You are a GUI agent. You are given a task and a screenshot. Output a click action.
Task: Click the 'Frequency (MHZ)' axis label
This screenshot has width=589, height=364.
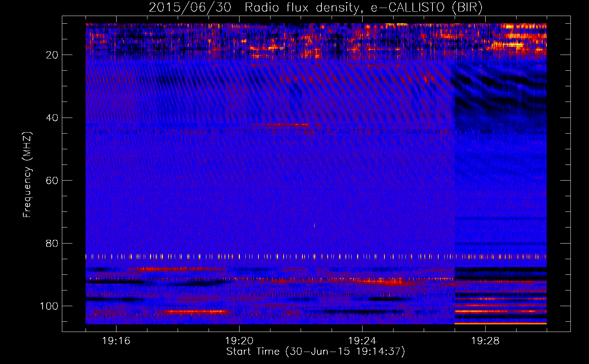tap(27, 175)
